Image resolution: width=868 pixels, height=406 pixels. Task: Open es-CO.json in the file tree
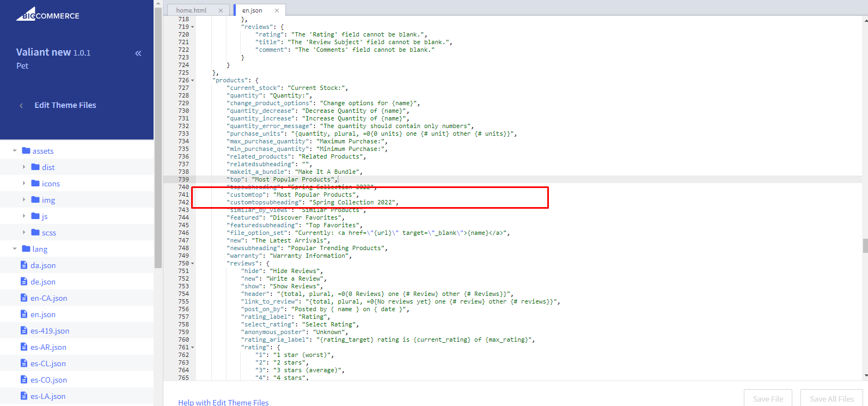coord(49,380)
